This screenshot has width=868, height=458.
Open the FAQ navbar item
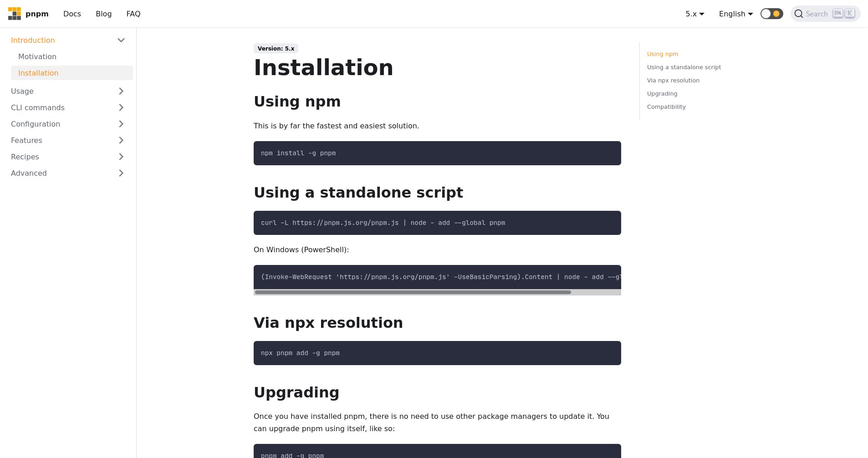click(x=133, y=14)
